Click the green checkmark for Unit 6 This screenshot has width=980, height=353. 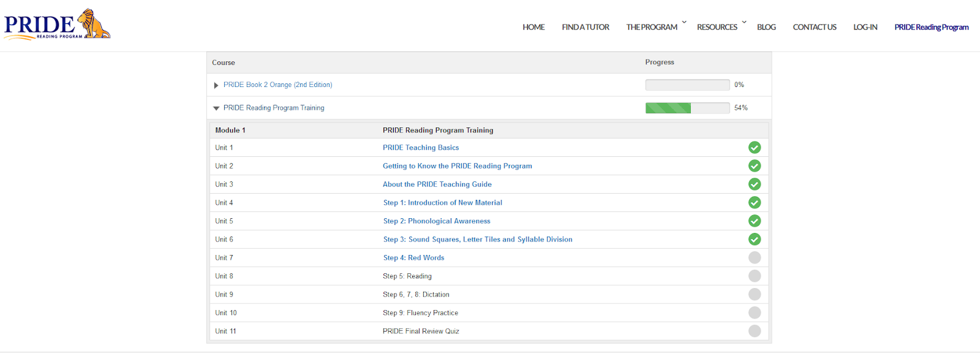[x=755, y=240]
